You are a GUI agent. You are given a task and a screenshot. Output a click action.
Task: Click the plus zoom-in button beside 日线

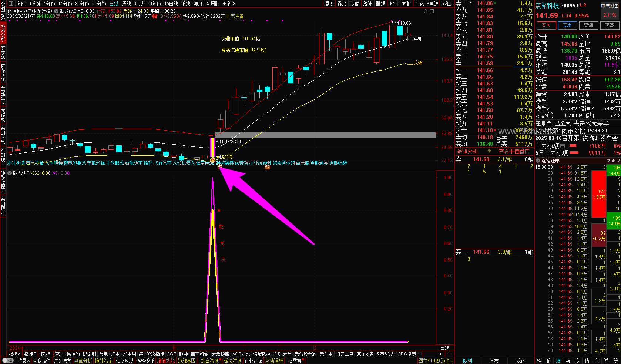click(440, 354)
